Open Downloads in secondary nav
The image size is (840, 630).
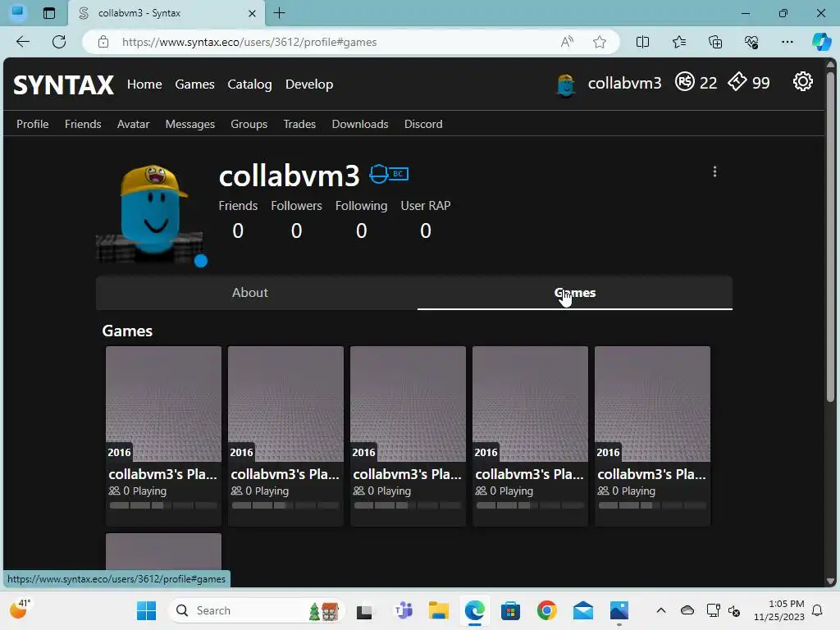[360, 124]
